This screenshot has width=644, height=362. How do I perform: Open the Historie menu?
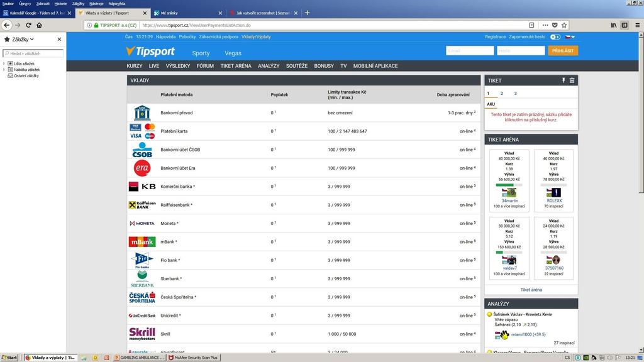(x=60, y=4)
